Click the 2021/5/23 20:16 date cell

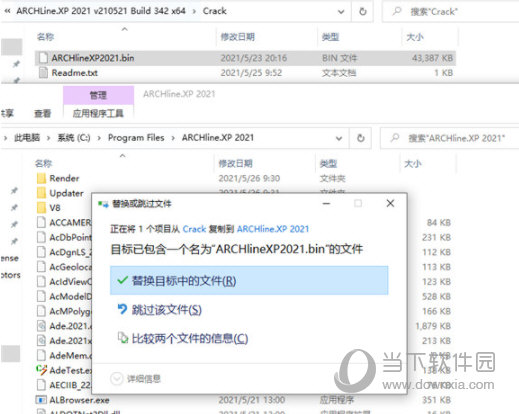(253, 58)
